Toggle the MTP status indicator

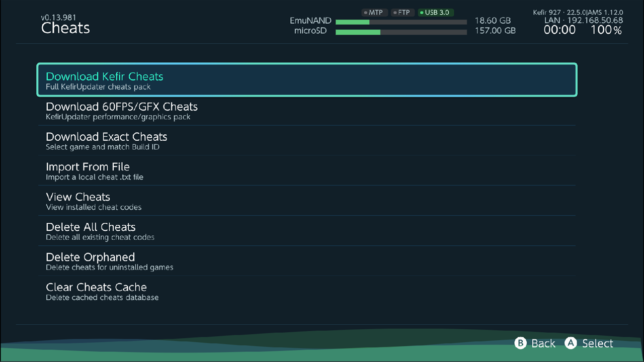[x=375, y=13]
